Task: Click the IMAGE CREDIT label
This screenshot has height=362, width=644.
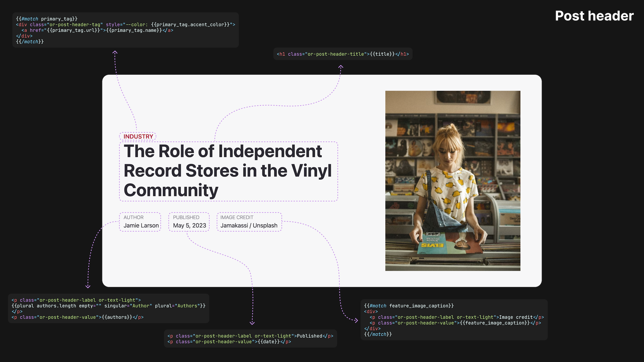Action: click(237, 217)
